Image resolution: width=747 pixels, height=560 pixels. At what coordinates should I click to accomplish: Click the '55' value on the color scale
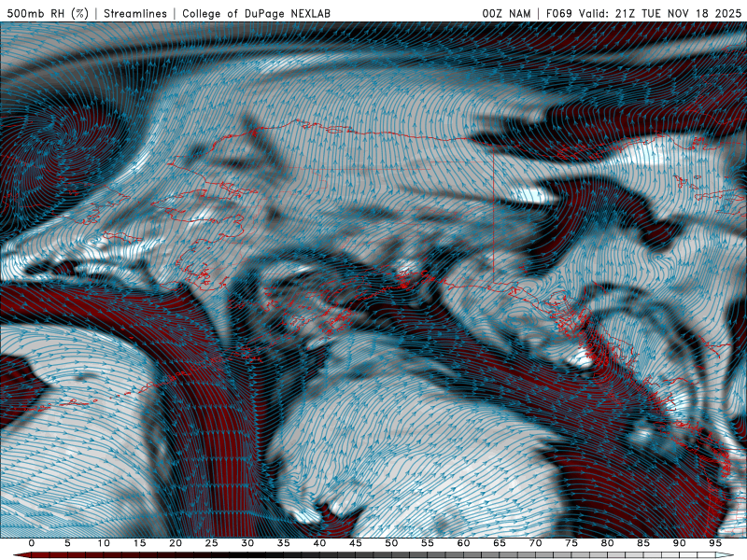click(428, 543)
